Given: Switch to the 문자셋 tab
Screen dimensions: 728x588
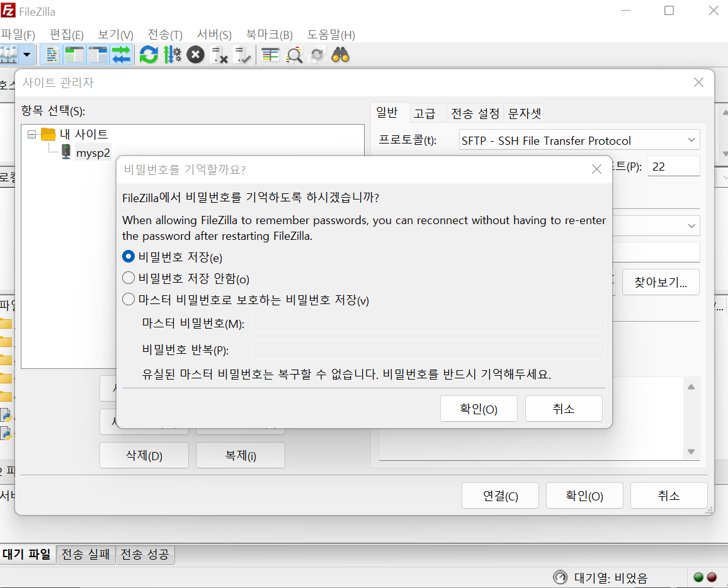Looking at the screenshot, I should (x=524, y=113).
